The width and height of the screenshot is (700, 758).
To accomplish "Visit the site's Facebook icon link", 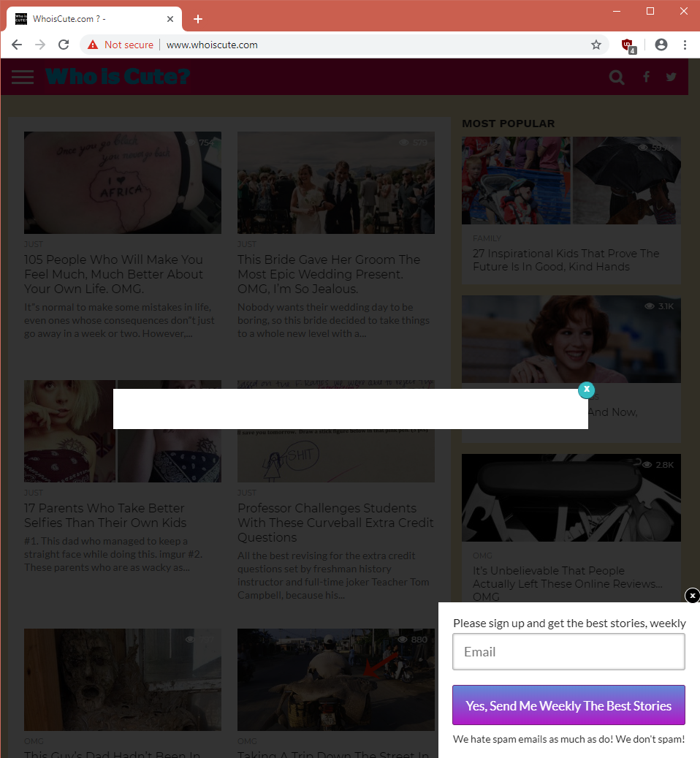I will point(646,77).
